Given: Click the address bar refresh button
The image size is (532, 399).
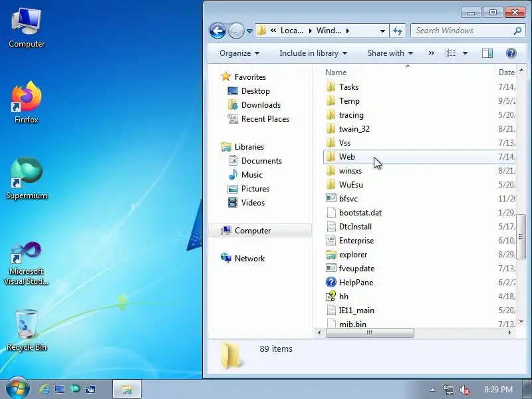Looking at the screenshot, I should coord(398,31).
